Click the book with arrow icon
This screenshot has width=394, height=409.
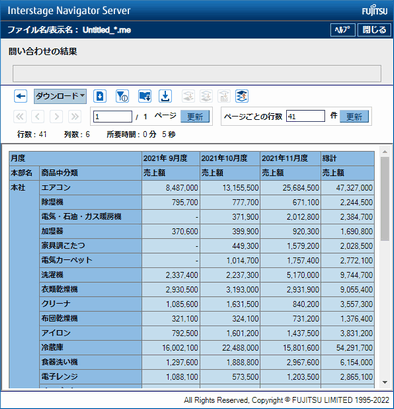(x=145, y=96)
